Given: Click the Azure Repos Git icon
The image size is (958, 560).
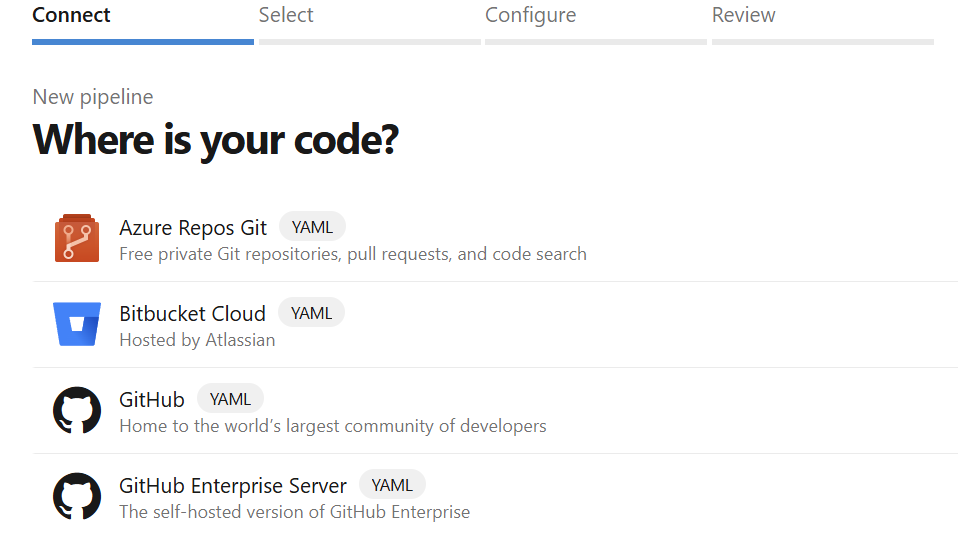Looking at the screenshot, I should [x=77, y=238].
